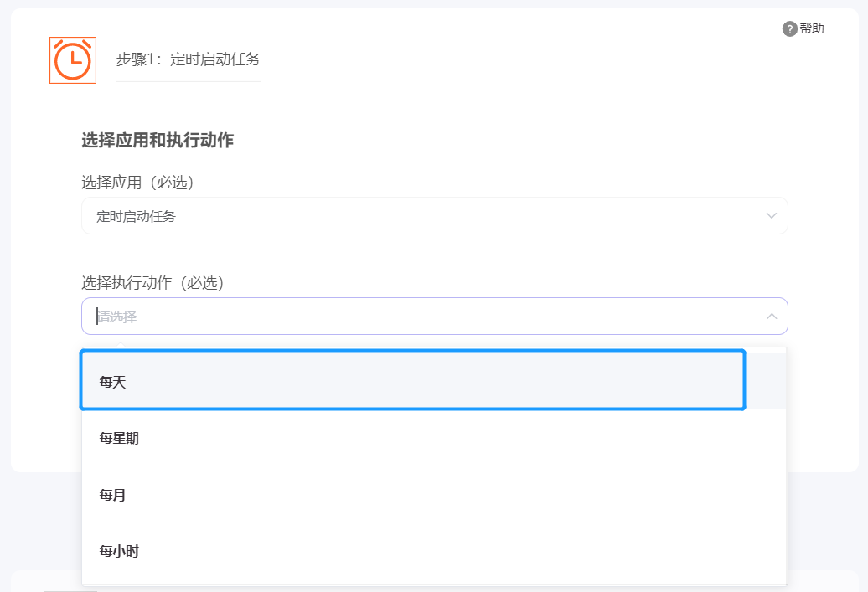
Task: Click the down chevron in 选择应用 field
Action: pos(772,216)
